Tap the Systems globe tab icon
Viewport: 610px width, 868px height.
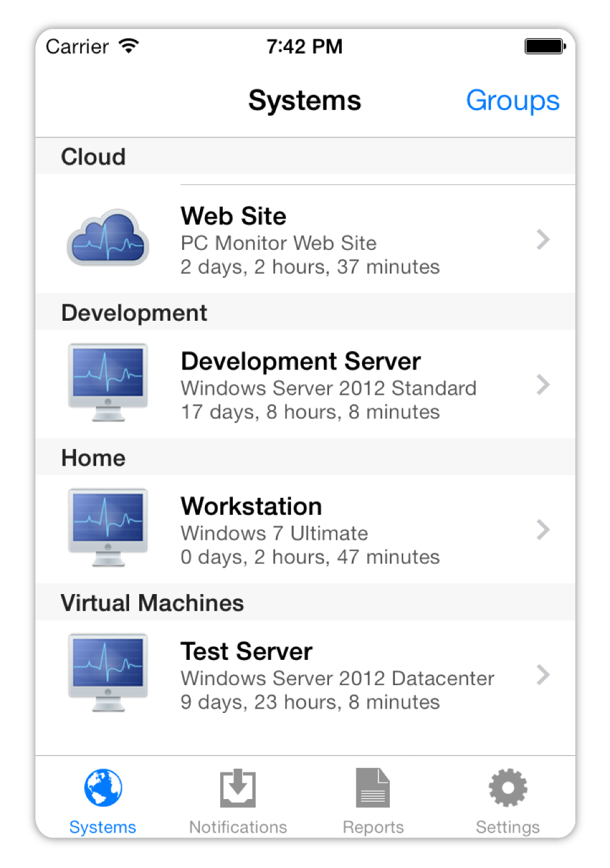(103, 788)
